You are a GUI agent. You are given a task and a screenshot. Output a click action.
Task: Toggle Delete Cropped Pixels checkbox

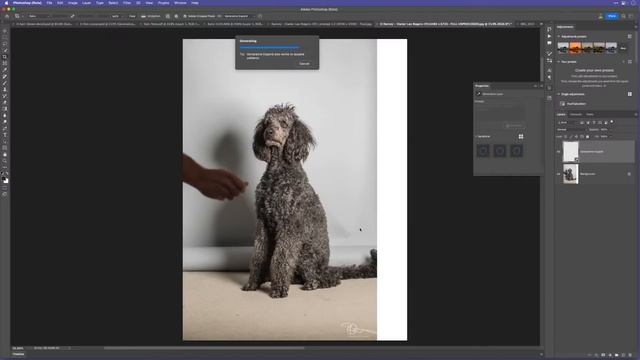[x=185, y=16]
